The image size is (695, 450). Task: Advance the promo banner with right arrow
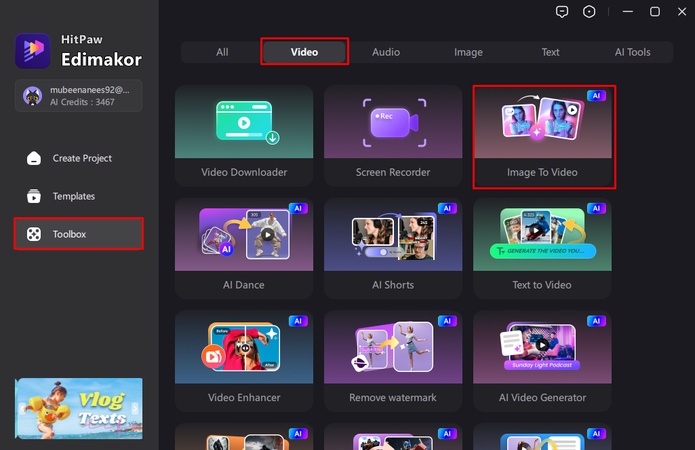click(135, 408)
